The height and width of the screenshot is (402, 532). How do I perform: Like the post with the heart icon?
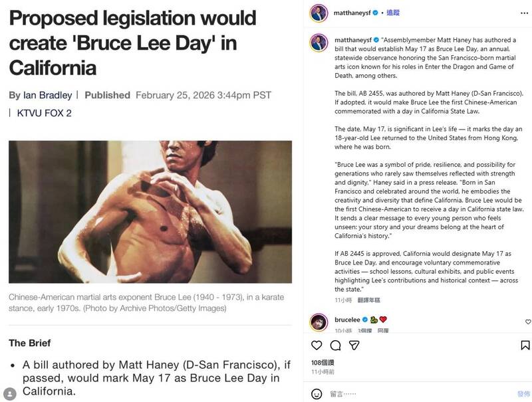[317, 346]
